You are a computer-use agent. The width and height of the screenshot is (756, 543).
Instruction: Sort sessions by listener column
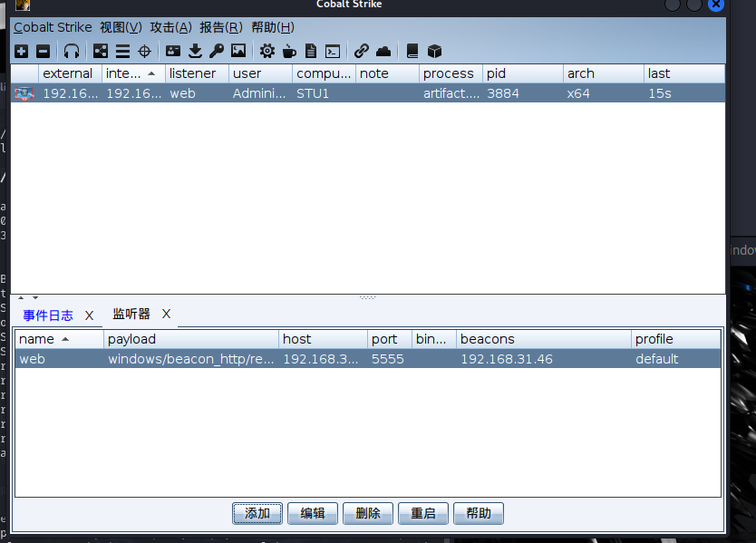[x=198, y=73]
